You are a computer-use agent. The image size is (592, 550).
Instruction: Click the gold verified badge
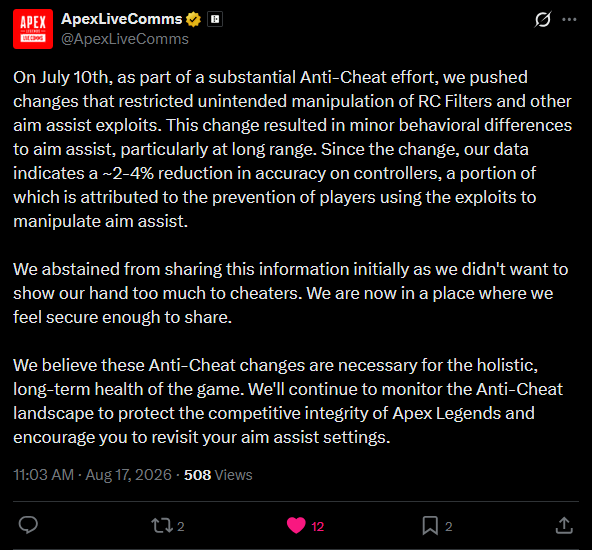click(193, 19)
